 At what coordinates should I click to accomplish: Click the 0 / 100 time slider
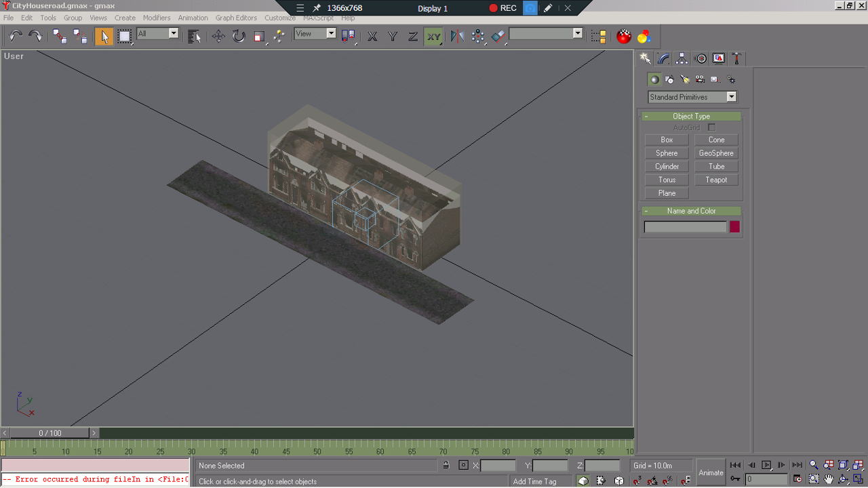click(x=50, y=432)
